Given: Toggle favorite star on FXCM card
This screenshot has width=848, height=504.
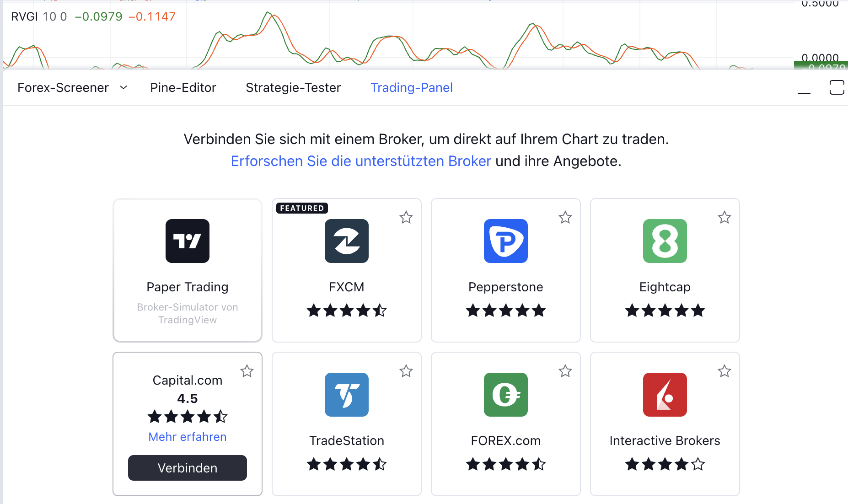Looking at the screenshot, I should (x=406, y=217).
